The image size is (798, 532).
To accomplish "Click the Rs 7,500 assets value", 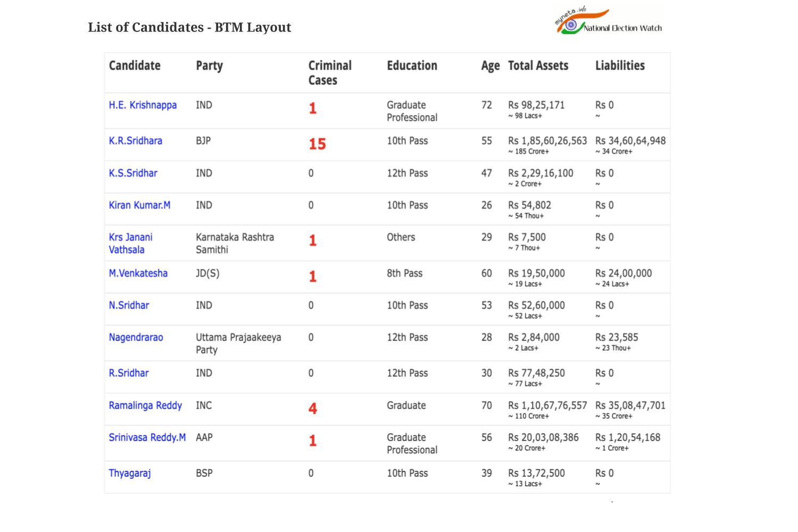I will coord(527,237).
